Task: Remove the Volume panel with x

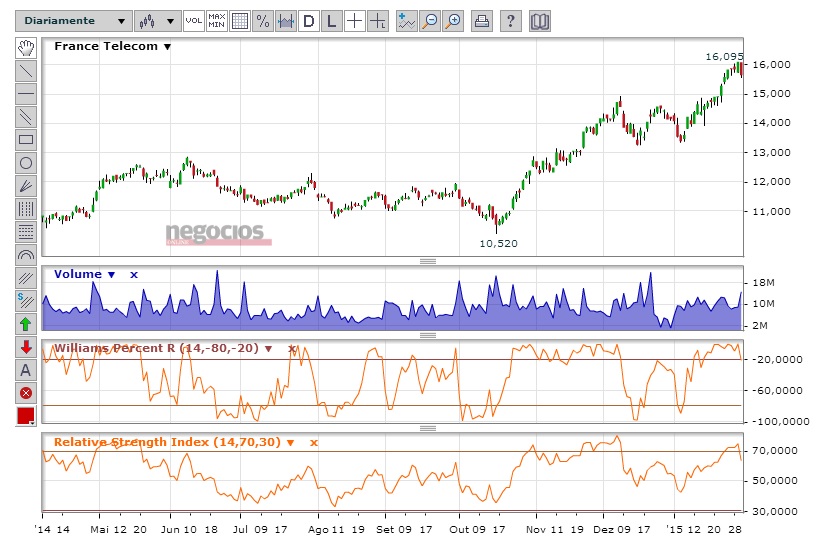Action: point(134,275)
